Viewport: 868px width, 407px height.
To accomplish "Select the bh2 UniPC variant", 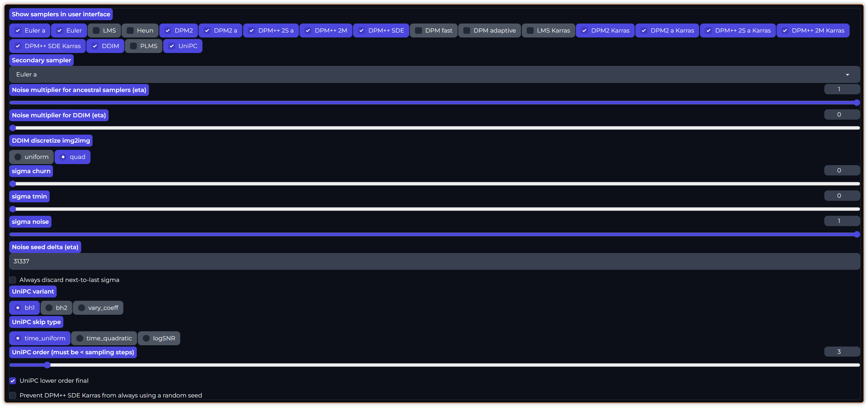I will (49, 308).
